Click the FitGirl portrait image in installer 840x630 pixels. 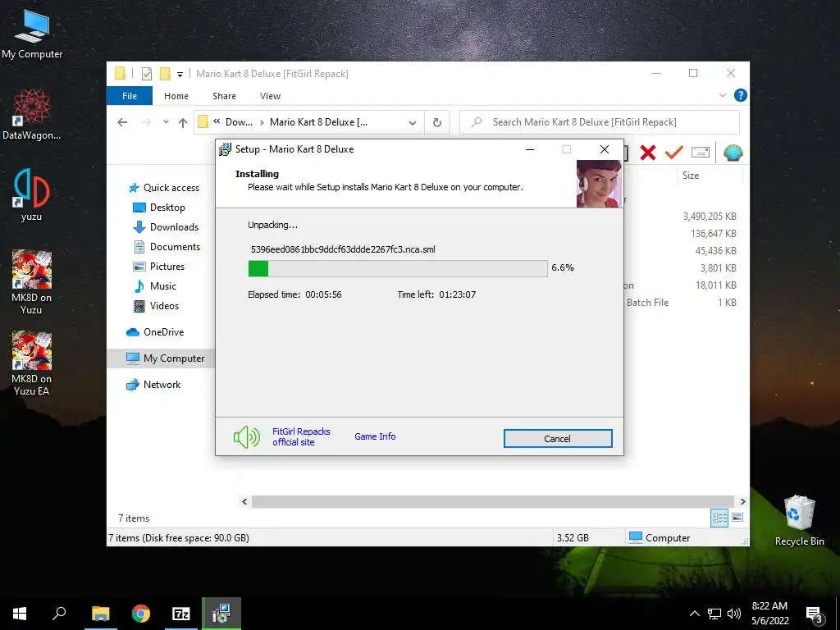[x=599, y=184]
